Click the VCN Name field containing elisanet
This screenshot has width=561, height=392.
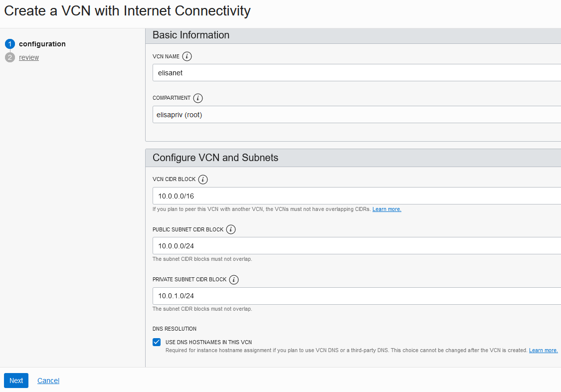(x=357, y=73)
